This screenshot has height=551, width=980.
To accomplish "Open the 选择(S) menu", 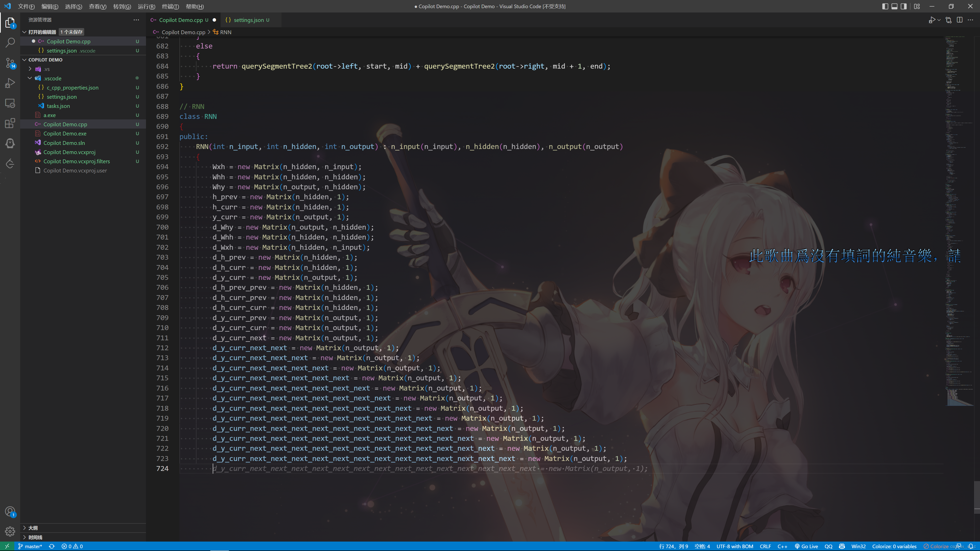I will tap(73, 6).
